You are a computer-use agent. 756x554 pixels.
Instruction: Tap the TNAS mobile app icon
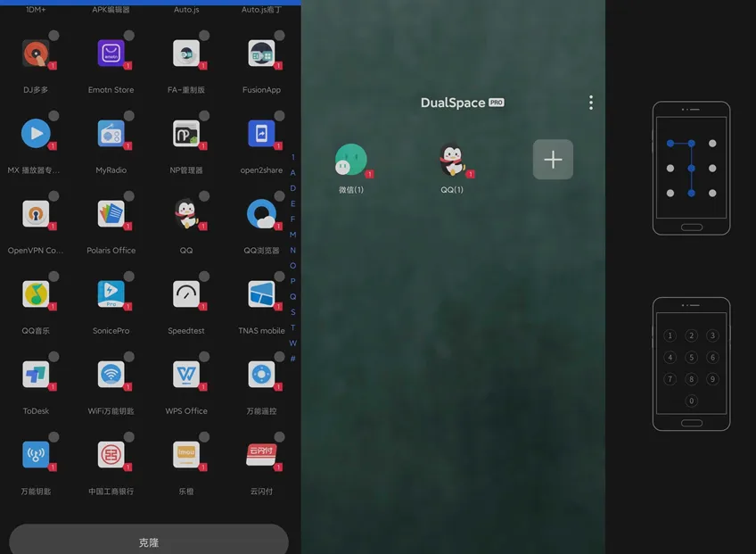pyautogui.click(x=261, y=294)
